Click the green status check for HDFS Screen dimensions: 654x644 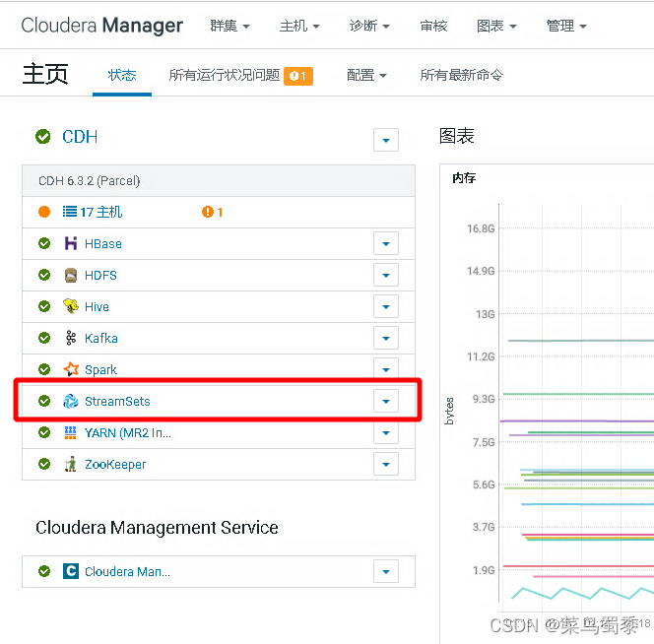(x=44, y=275)
